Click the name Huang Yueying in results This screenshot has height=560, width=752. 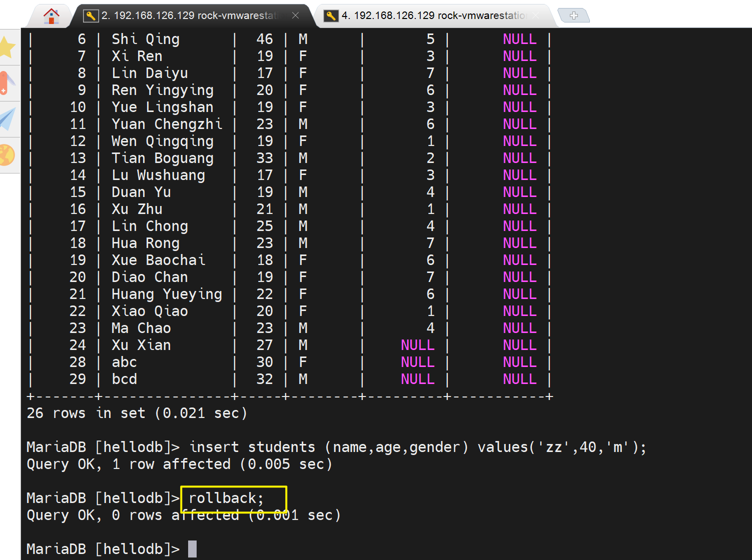(167, 294)
